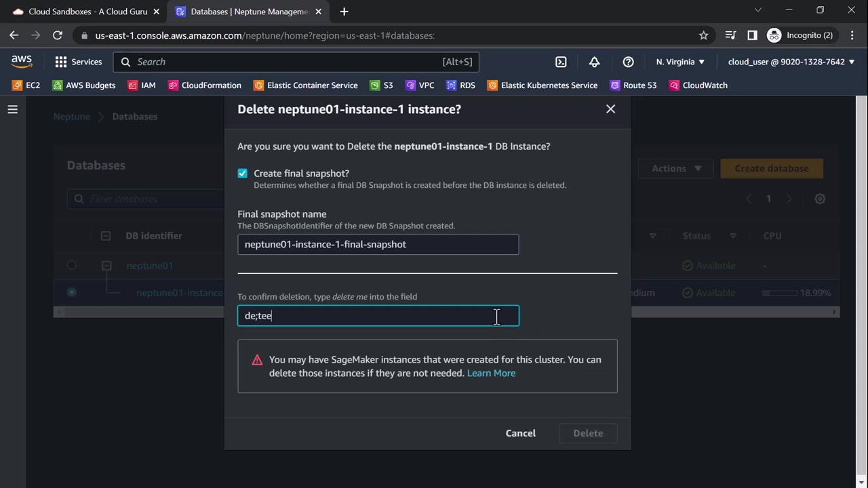Open a new browser tab
Image resolution: width=868 pixels, height=488 pixels.
pyautogui.click(x=344, y=12)
